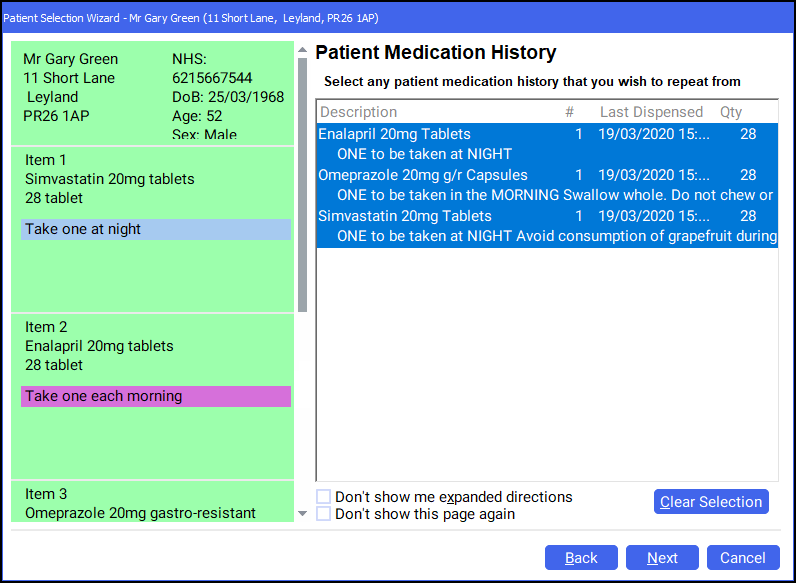The width and height of the screenshot is (796, 583).
Task: Select Enalapril 20mg Tablets history row
Action: click(x=394, y=134)
